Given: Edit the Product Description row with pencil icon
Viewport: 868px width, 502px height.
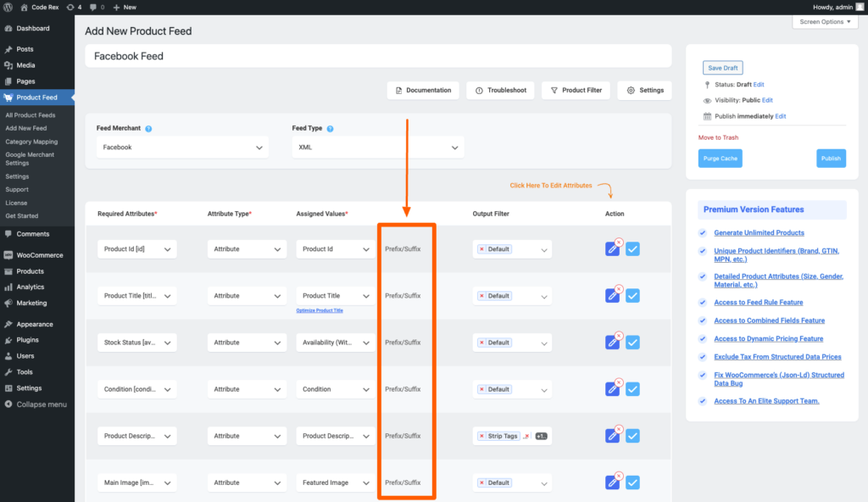Looking at the screenshot, I should pos(612,436).
